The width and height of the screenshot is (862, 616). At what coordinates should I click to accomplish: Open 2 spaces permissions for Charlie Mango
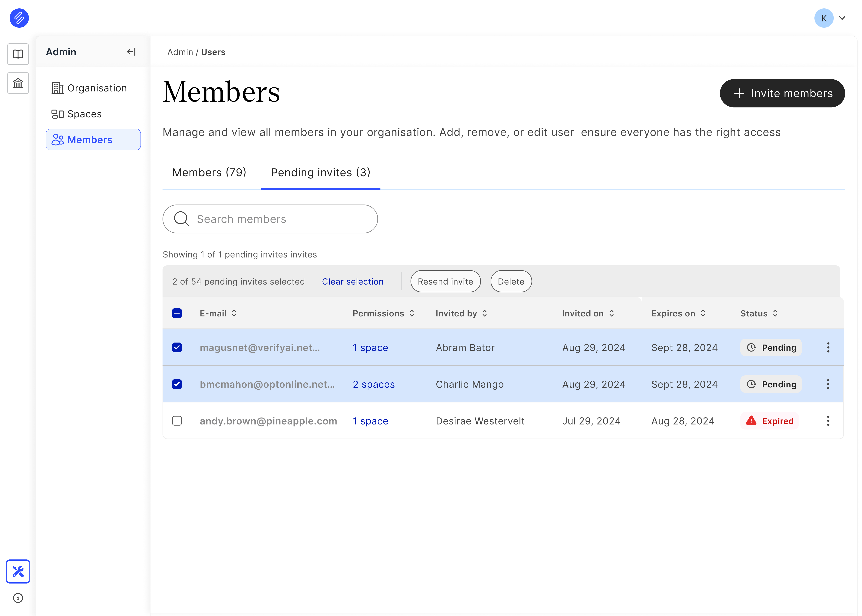coord(373,384)
